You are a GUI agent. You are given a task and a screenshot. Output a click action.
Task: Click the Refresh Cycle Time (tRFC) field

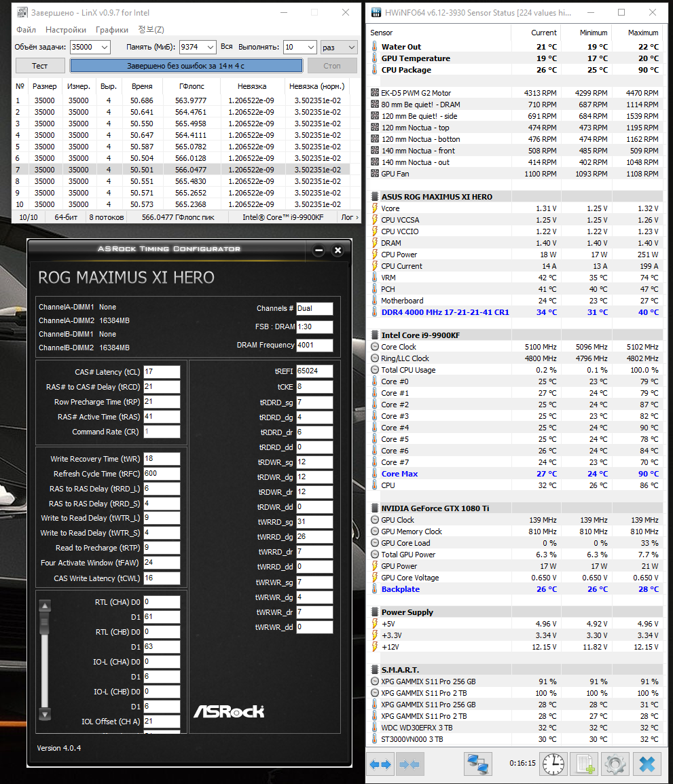click(x=162, y=474)
